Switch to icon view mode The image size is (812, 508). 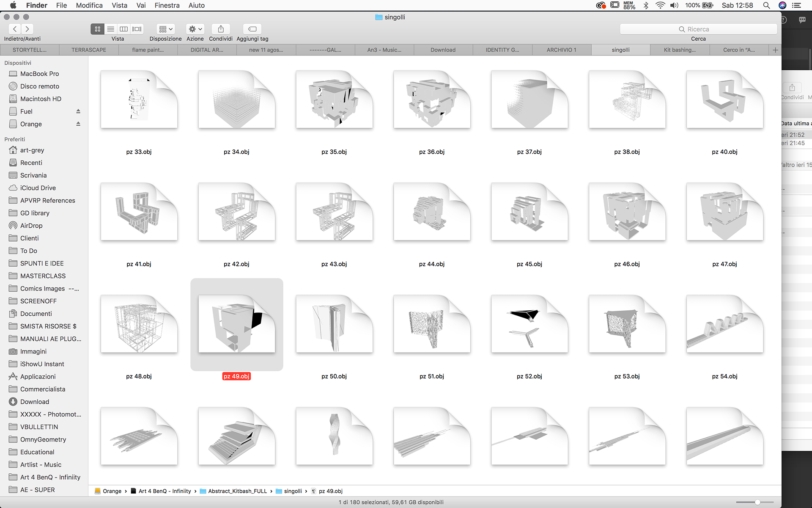[x=97, y=29]
